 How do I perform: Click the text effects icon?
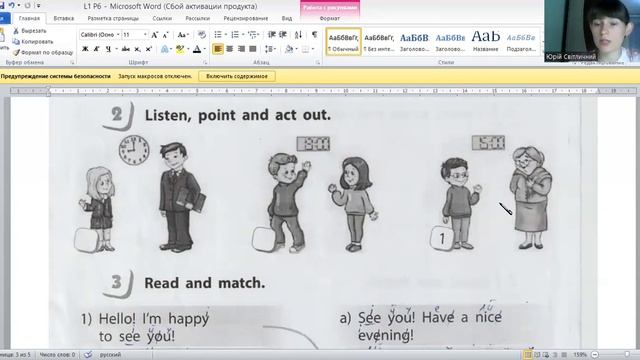point(164,49)
